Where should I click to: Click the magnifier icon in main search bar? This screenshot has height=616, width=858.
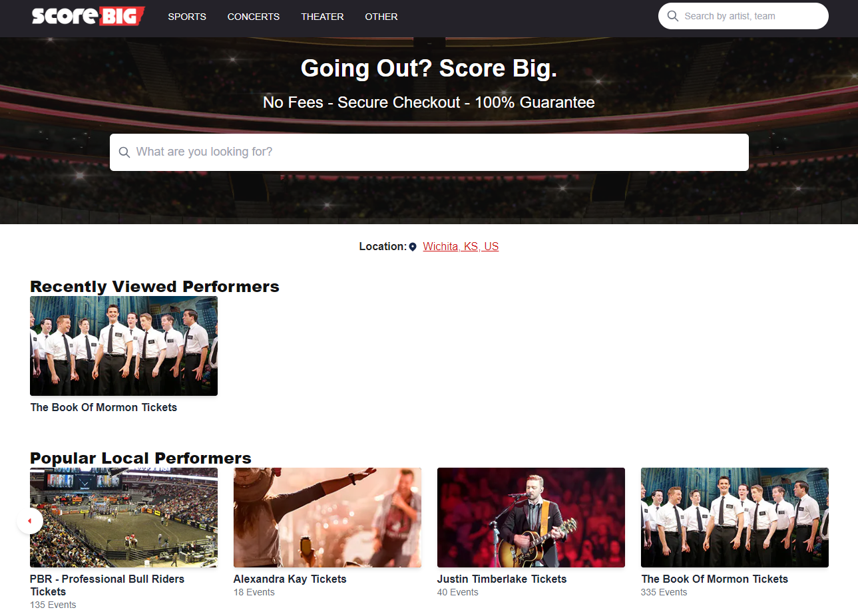pyautogui.click(x=124, y=152)
